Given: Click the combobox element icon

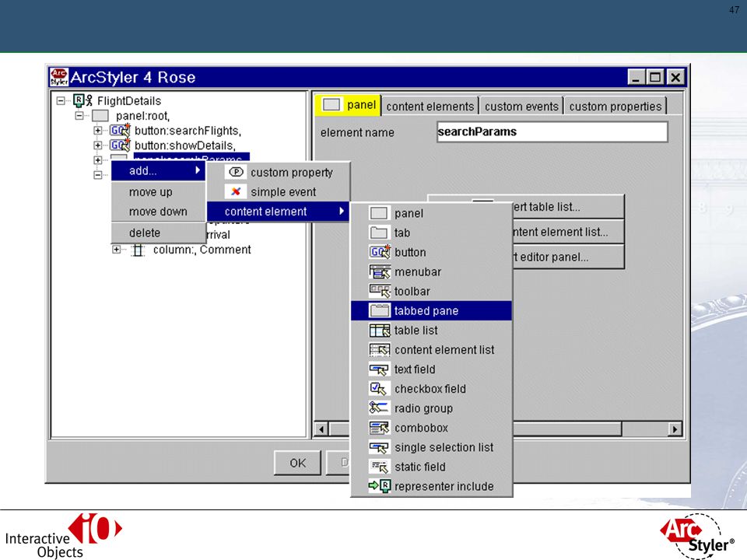Looking at the screenshot, I should point(380,428).
